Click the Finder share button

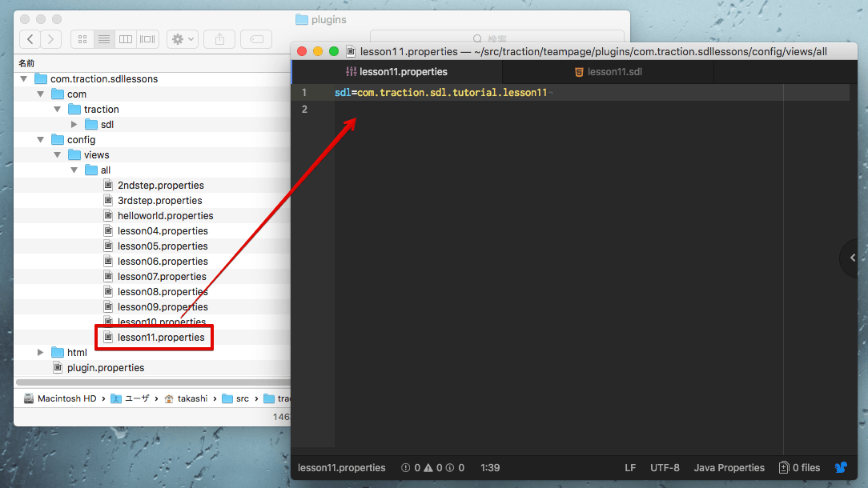(219, 39)
